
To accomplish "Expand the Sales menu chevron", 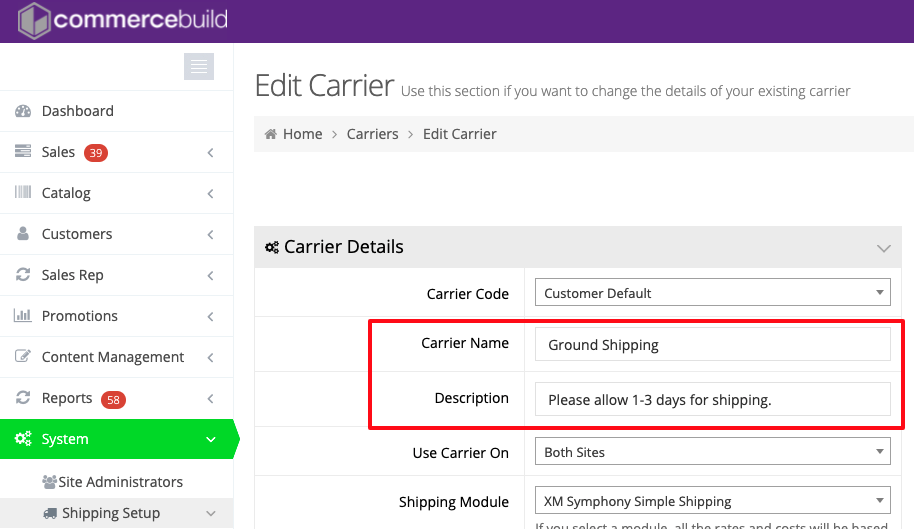I will click(210, 153).
